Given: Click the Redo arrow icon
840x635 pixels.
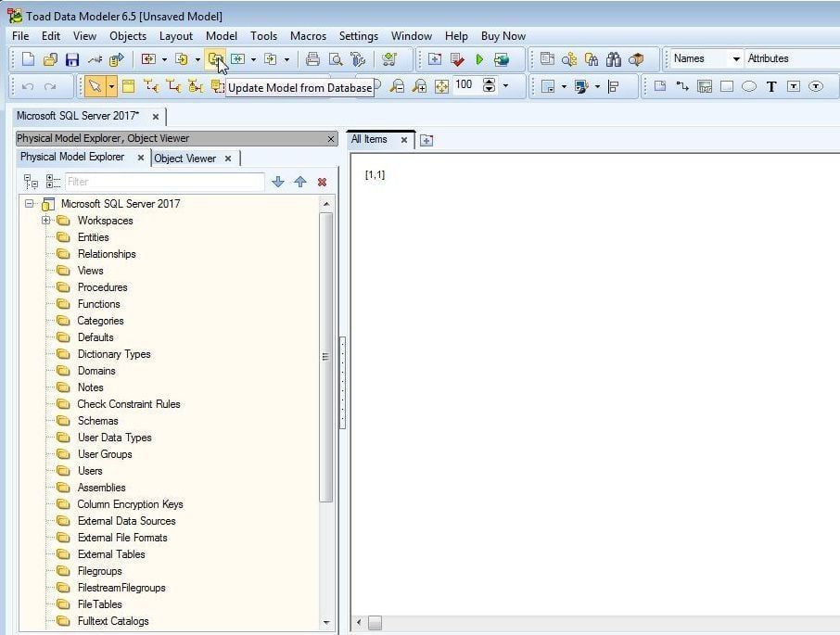Looking at the screenshot, I should pos(50,86).
